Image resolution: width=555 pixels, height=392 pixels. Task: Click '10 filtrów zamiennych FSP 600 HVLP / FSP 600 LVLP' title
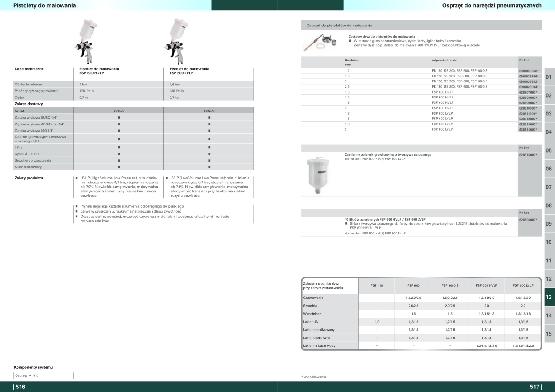(385, 220)
